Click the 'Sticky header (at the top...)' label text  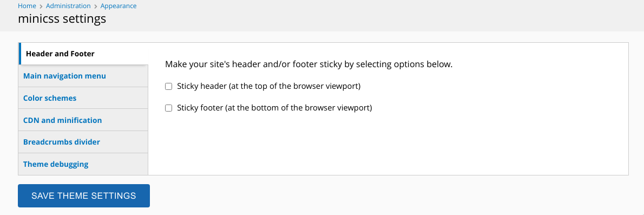tap(268, 86)
